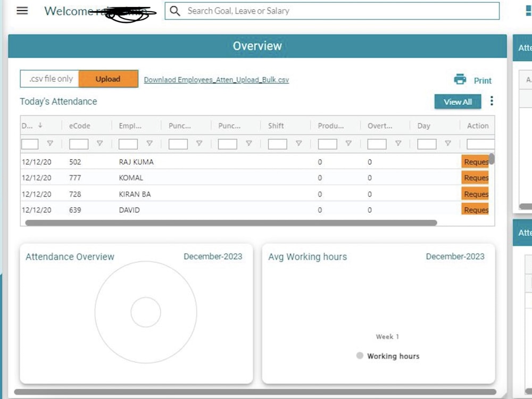Click eCode filter text box
The width and height of the screenshot is (532, 399).
point(79,144)
